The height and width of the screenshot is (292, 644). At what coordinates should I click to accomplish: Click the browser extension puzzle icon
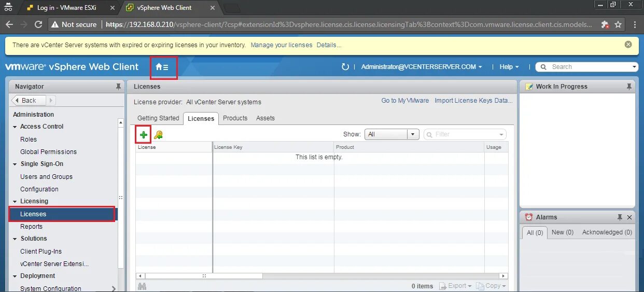point(605,24)
